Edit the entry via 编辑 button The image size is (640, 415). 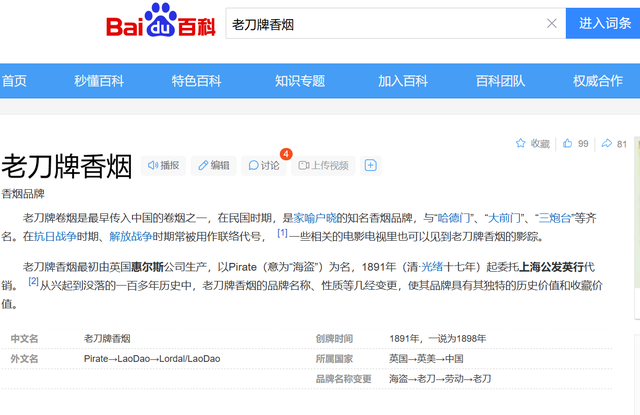[x=212, y=165]
